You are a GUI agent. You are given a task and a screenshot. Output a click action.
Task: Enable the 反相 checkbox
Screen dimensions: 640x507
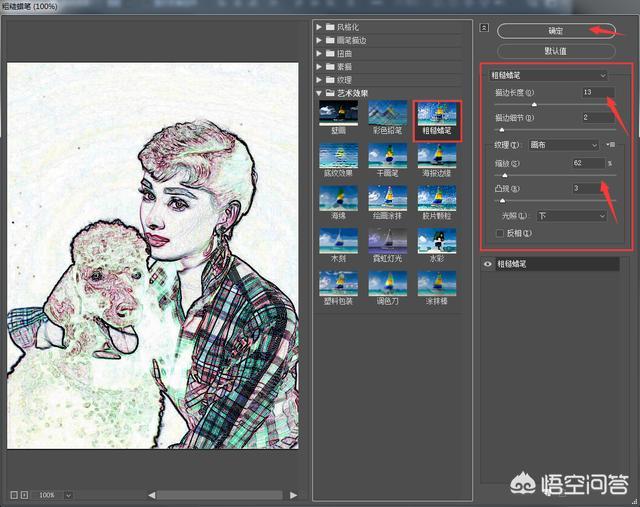point(500,233)
